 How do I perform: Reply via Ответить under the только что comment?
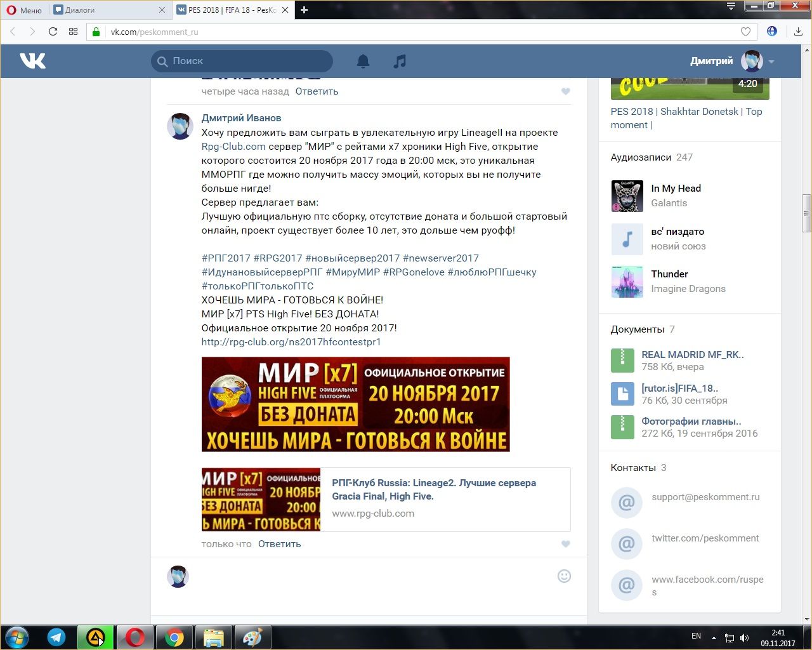coord(279,544)
